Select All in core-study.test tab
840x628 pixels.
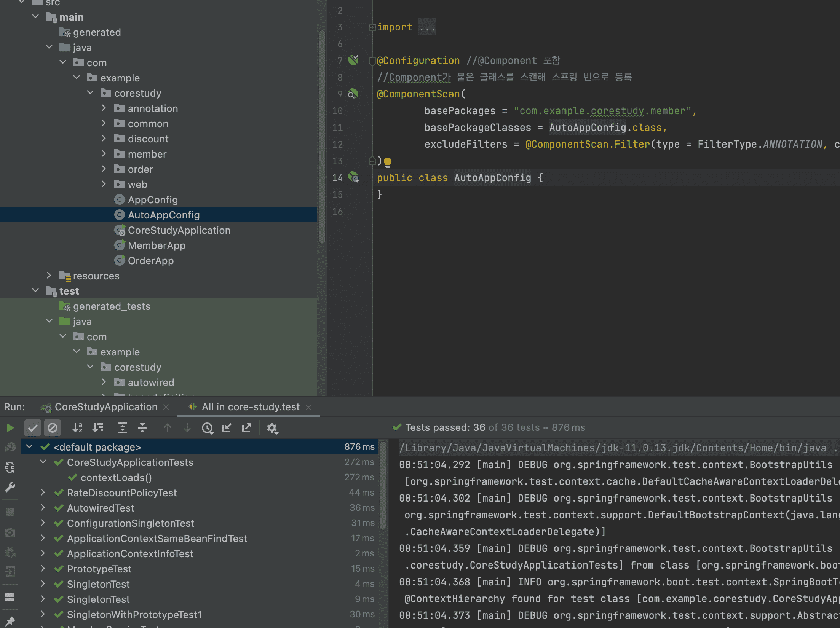(x=251, y=407)
